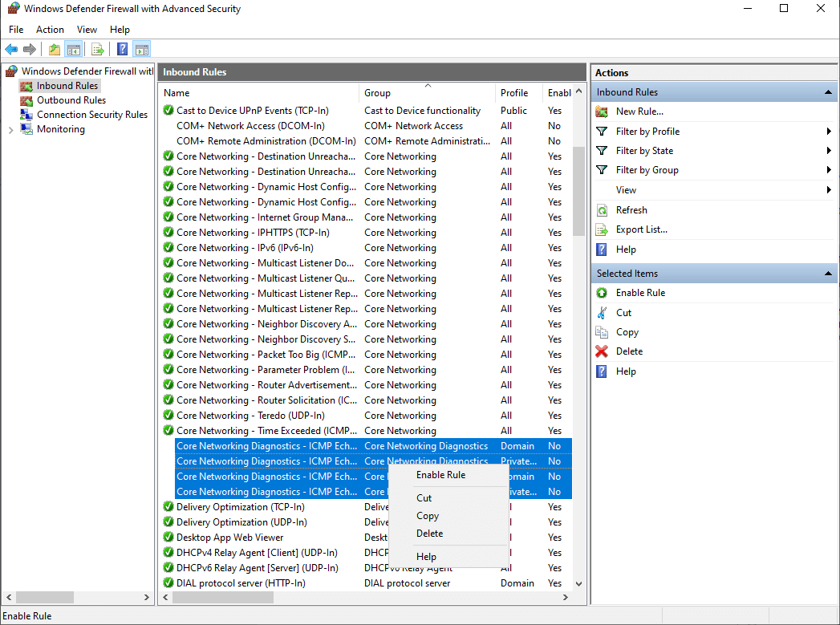Click right arrow of rules list horizontal scrollbar
Screen dimensions: 840x625
pos(565,597)
